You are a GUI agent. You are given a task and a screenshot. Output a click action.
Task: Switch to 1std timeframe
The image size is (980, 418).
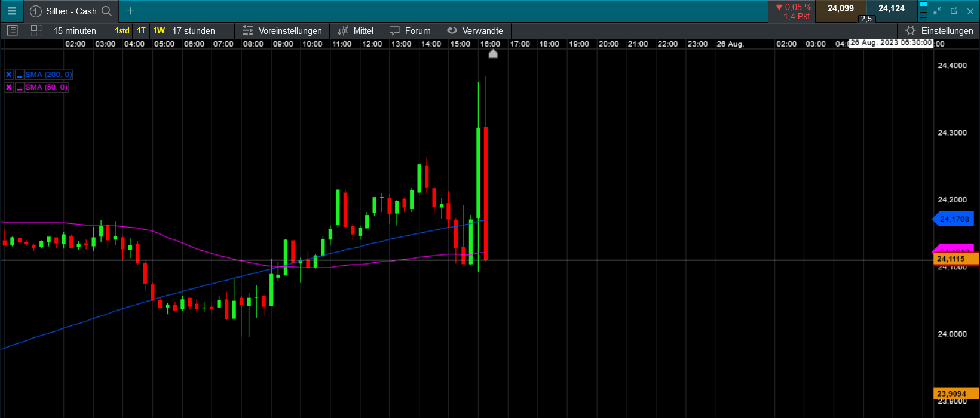coord(122,31)
